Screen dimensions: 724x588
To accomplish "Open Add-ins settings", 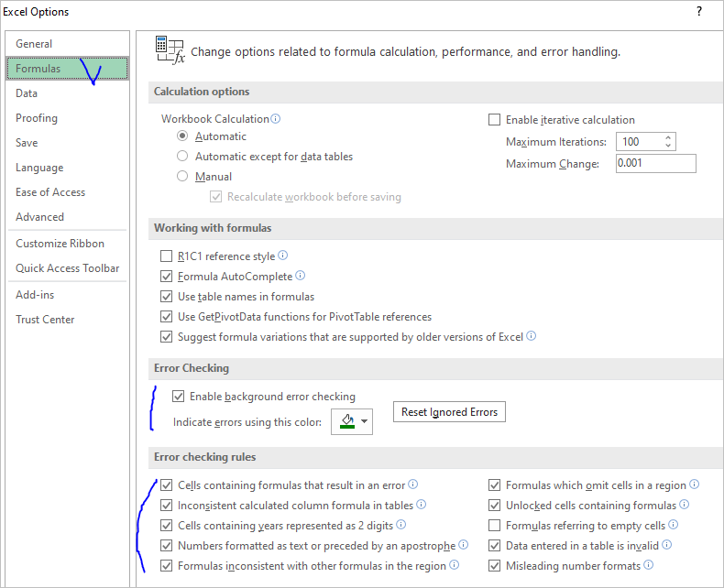I will click(x=68, y=295).
